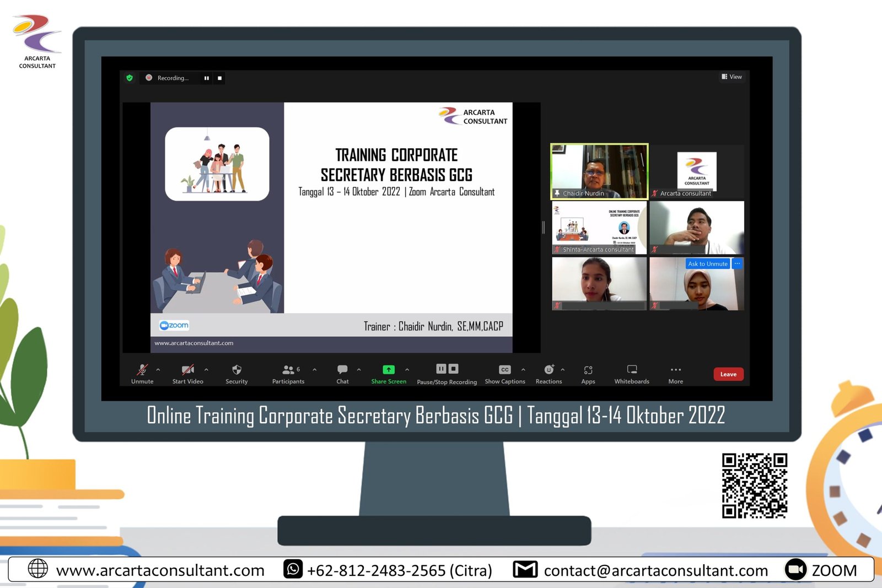Toggle Show Captions CC button
This screenshot has height=588, width=882.
click(505, 370)
